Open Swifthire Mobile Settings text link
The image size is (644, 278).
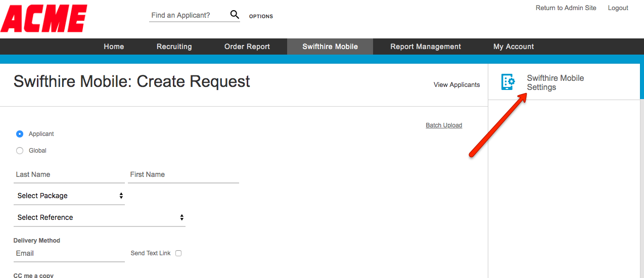(555, 82)
